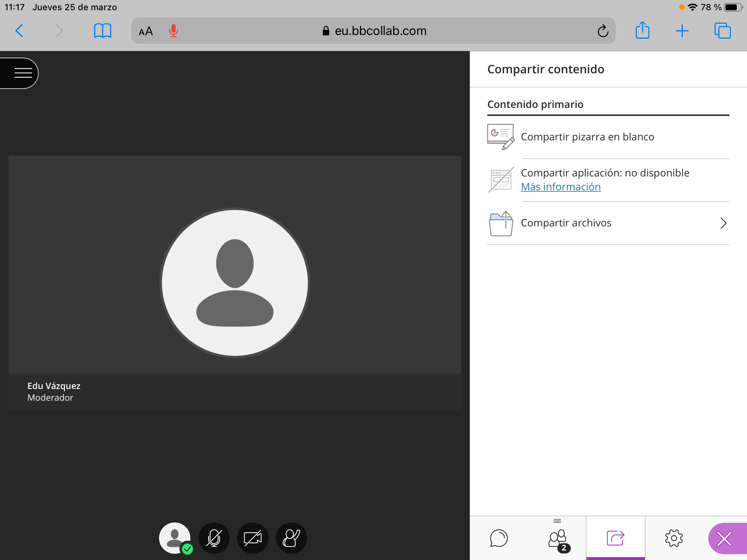Open my status and settings avatar
The width and height of the screenshot is (747, 560).
coord(175,538)
